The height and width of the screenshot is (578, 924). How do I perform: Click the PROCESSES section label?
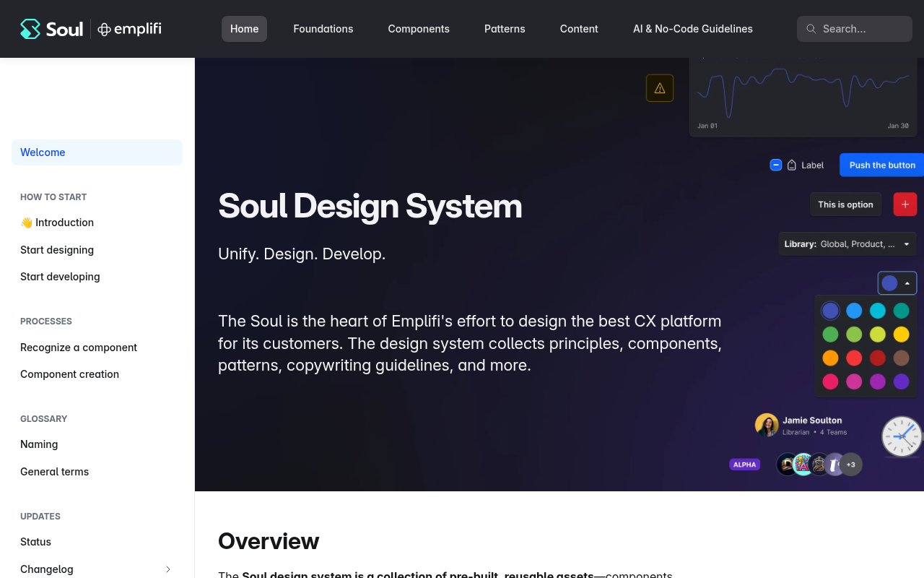coord(46,322)
